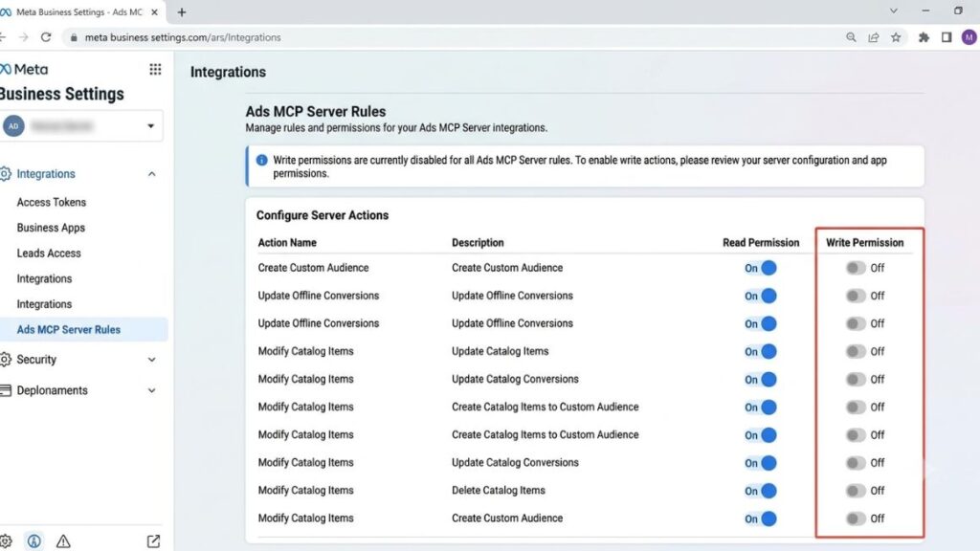
Task: Click the blue info icon in banner
Action: click(262, 161)
